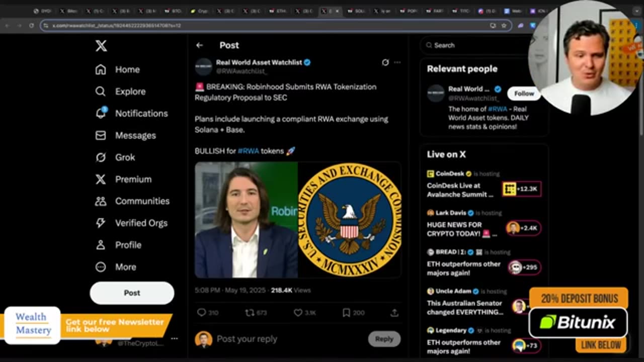Click the post author's avatar
644x362 pixels.
tap(203, 67)
